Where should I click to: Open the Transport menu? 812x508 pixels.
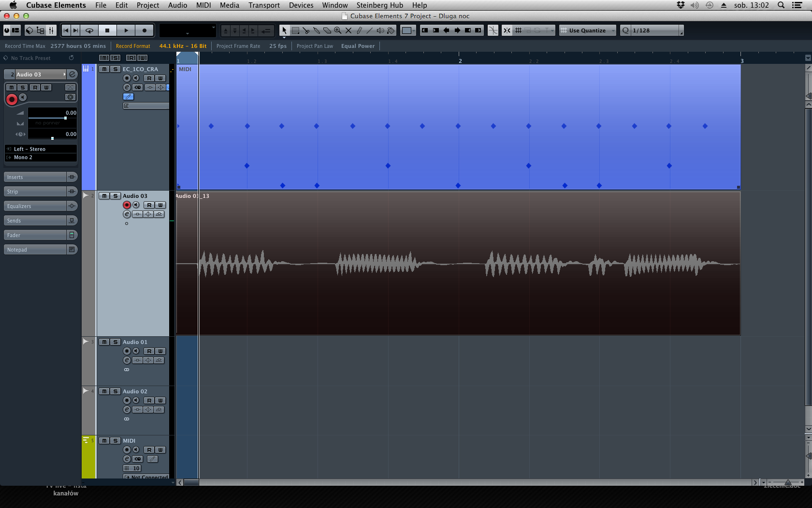tap(264, 5)
